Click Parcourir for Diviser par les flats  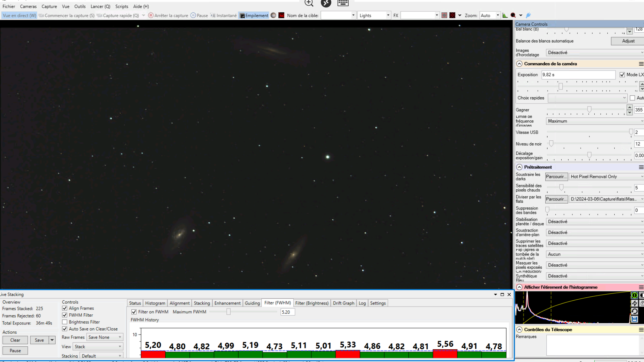click(556, 199)
